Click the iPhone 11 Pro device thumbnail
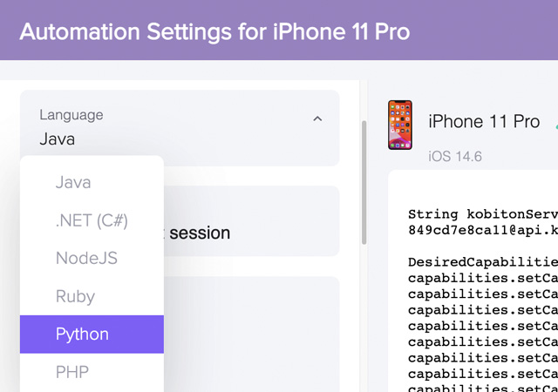The width and height of the screenshot is (558, 392). click(x=400, y=125)
